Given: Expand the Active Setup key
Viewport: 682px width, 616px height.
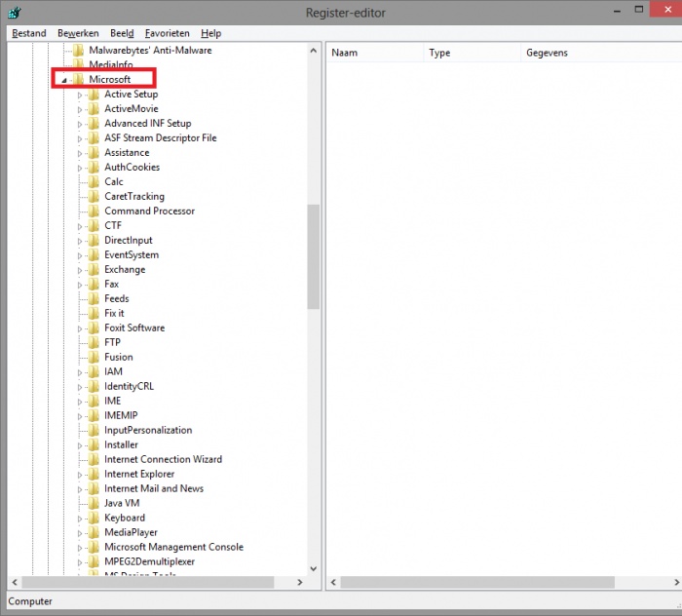Looking at the screenshot, I should (x=80, y=95).
